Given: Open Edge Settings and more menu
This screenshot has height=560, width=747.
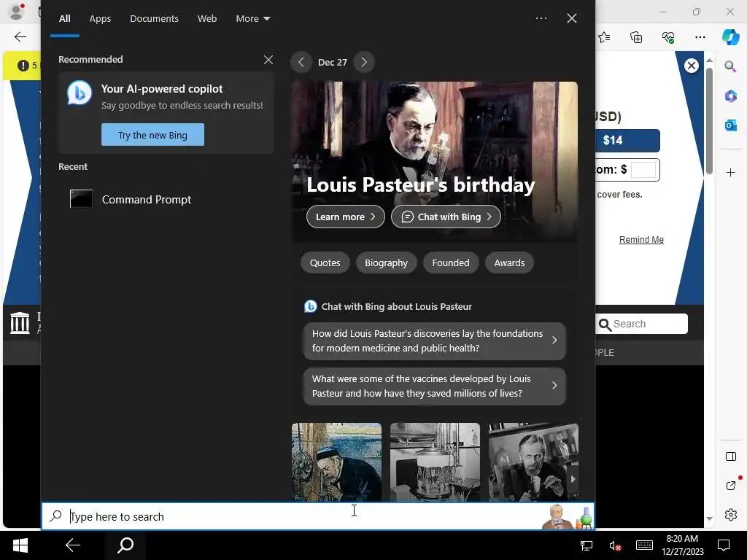Looking at the screenshot, I should (700, 36).
